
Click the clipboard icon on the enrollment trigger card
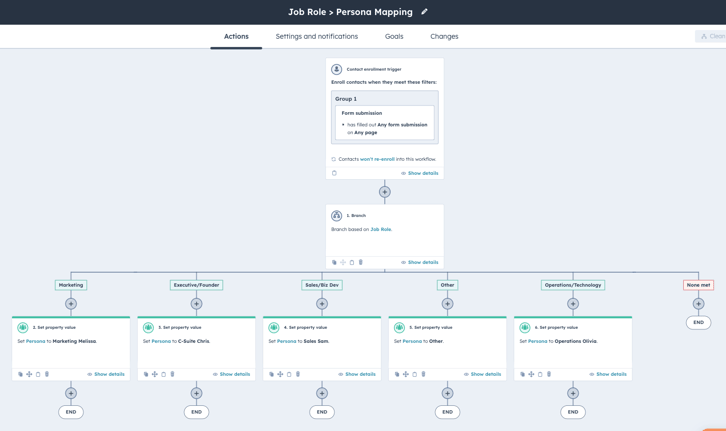point(334,173)
